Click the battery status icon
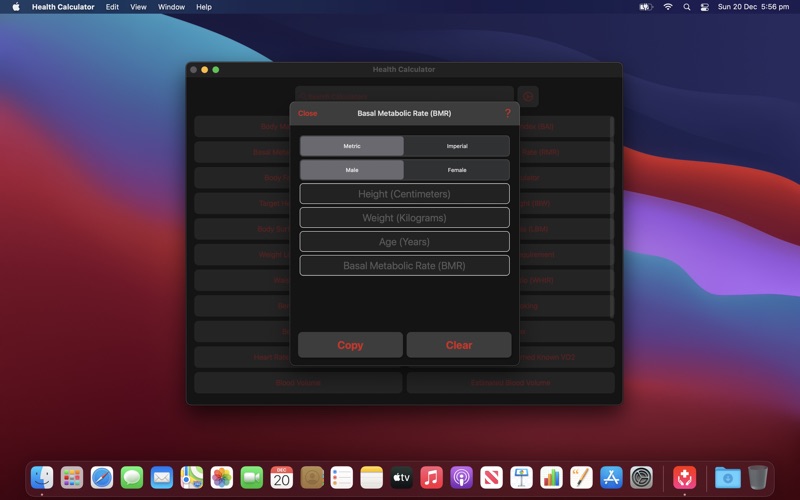Viewport: 800px width, 500px height. click(646, 7)
